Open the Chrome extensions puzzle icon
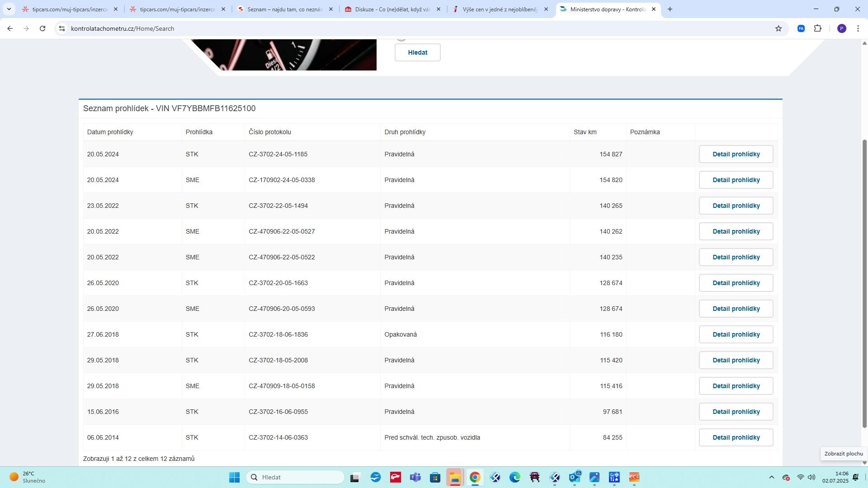 click(x=817, y=28)
